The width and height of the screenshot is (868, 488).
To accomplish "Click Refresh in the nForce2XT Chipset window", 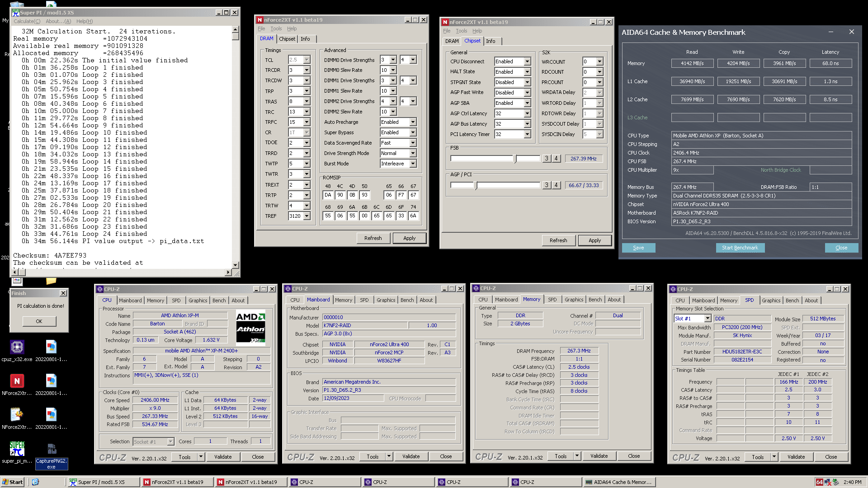I will pos(558,240).
